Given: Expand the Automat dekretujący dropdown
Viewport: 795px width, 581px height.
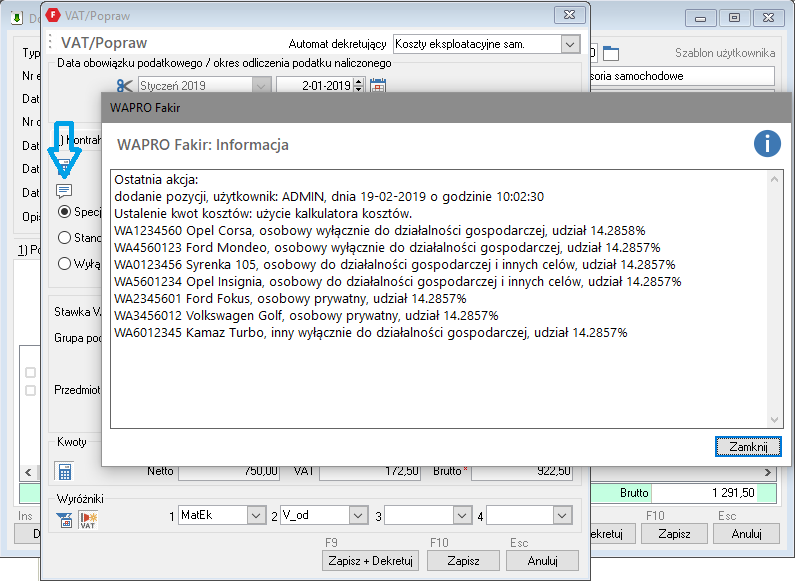Looking at the screenshot, I should point(570,44).
